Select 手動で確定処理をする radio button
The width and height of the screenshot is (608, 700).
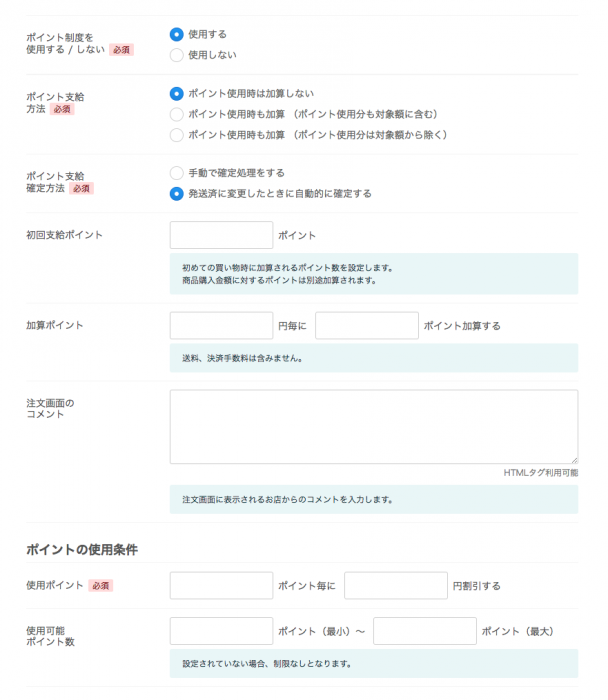(177, 173)
